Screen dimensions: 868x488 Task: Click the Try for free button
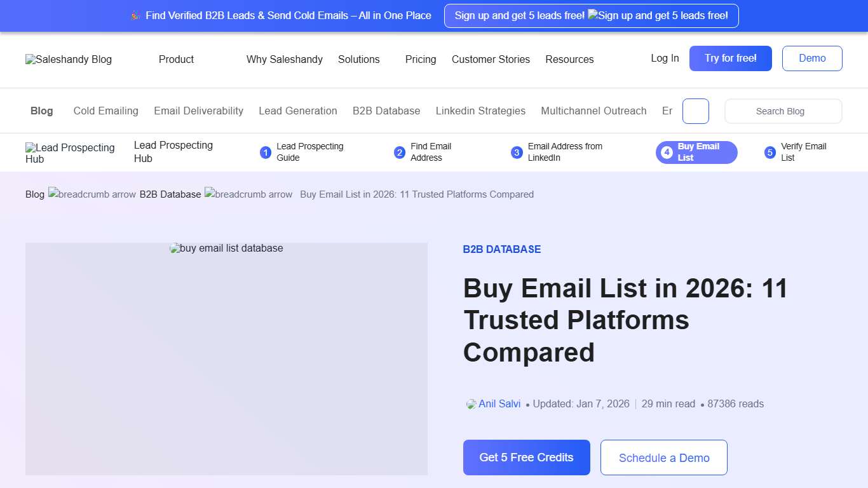click(x=730, y=58)
